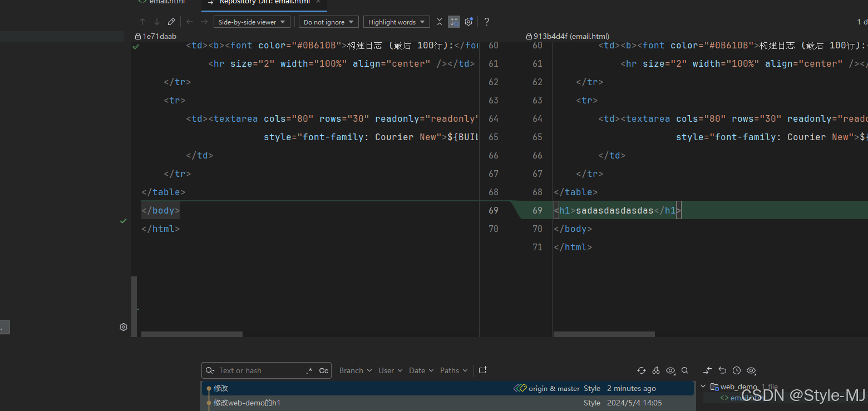The image size is (868, 411).
Task: Click the show diff arrows icon in changes pane
Action: (x=708, y=370)
